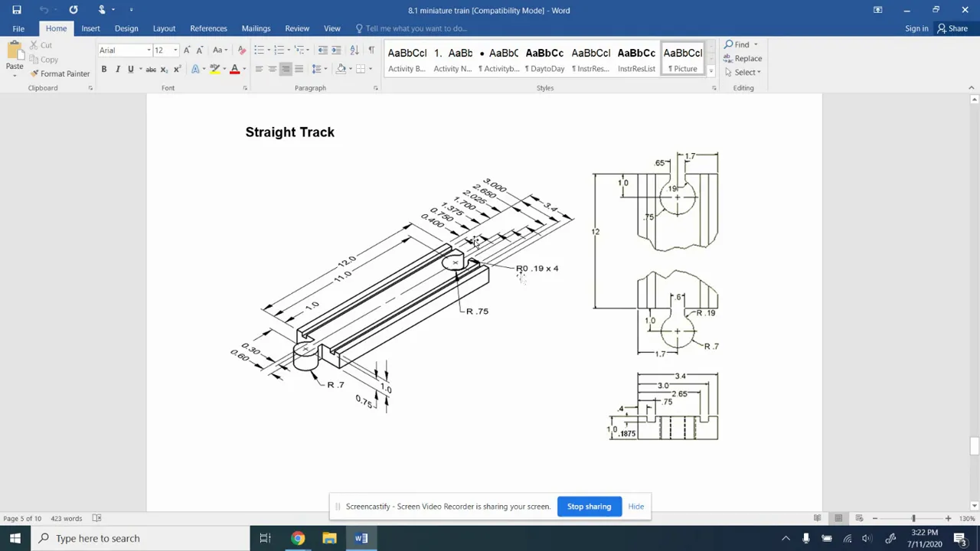980x551 pixels.
Task: Open Ribbon Display Options icon
Action: pyautogui.click(x=877, y=10)
